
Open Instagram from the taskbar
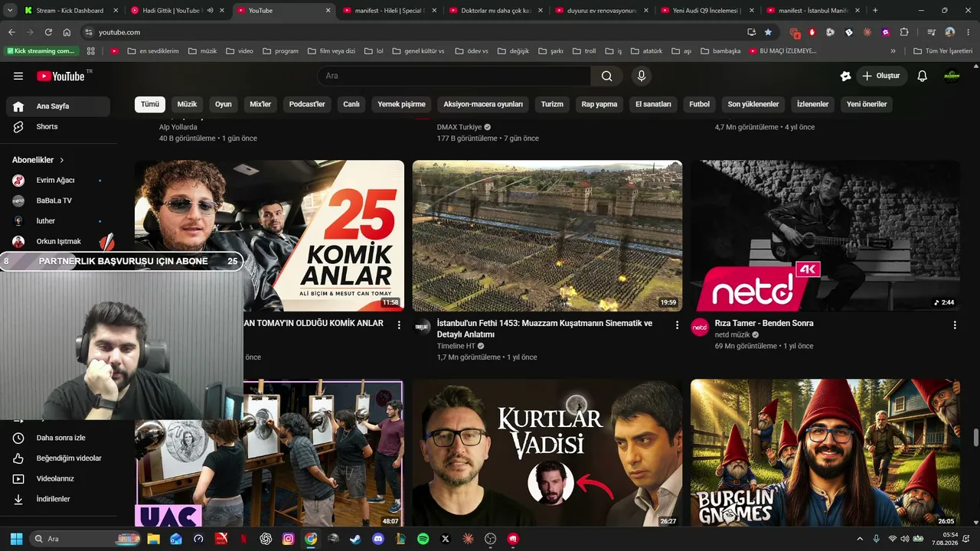coord(288,539)
